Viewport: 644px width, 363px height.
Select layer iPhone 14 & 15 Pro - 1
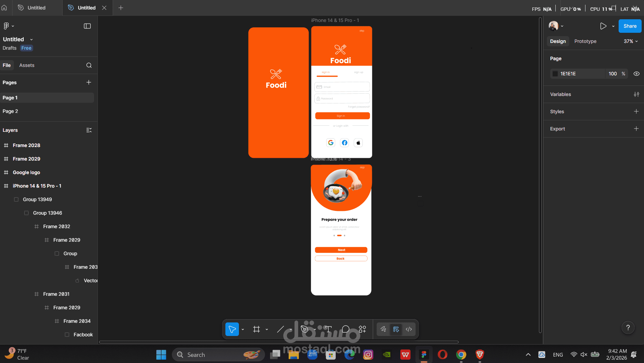[x=37, y=186]
